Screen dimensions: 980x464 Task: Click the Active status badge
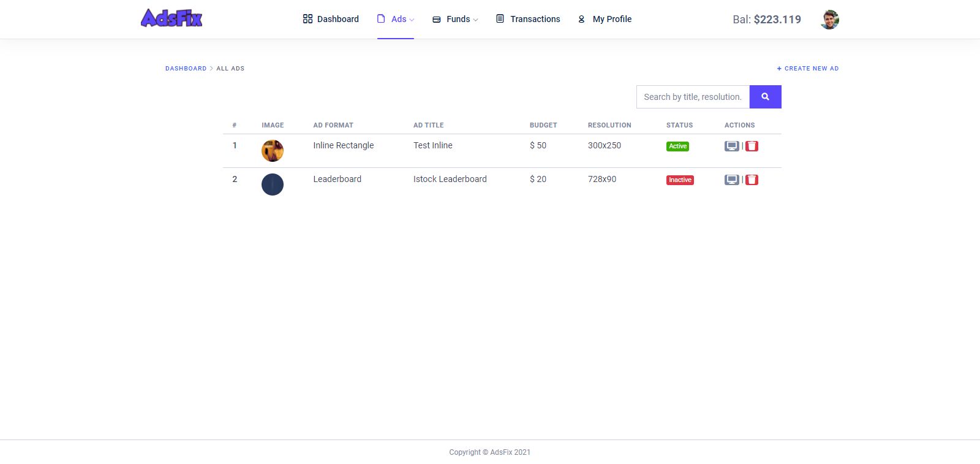[677, 146]
